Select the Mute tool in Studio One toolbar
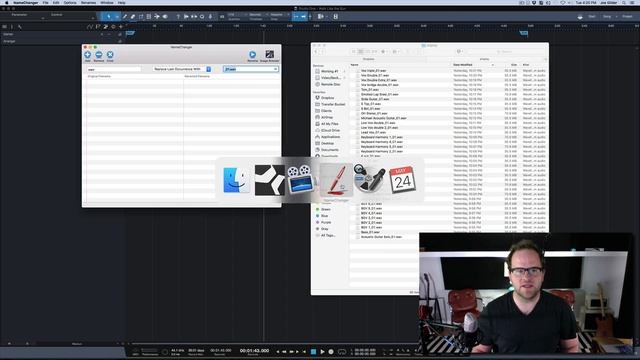Image resolution: width=640 pixels, height=360 pixels. pyautogui.click(x=149, y=17)
